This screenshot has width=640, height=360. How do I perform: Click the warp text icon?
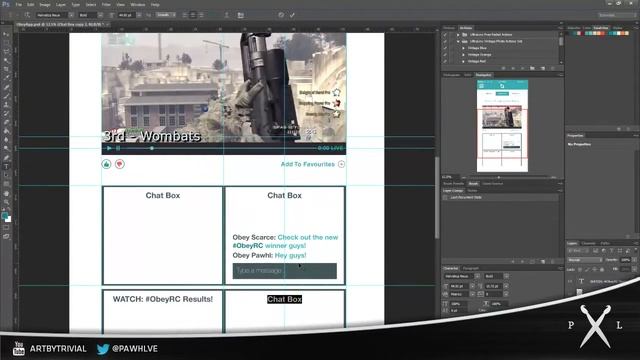click(x=227, y=15)
